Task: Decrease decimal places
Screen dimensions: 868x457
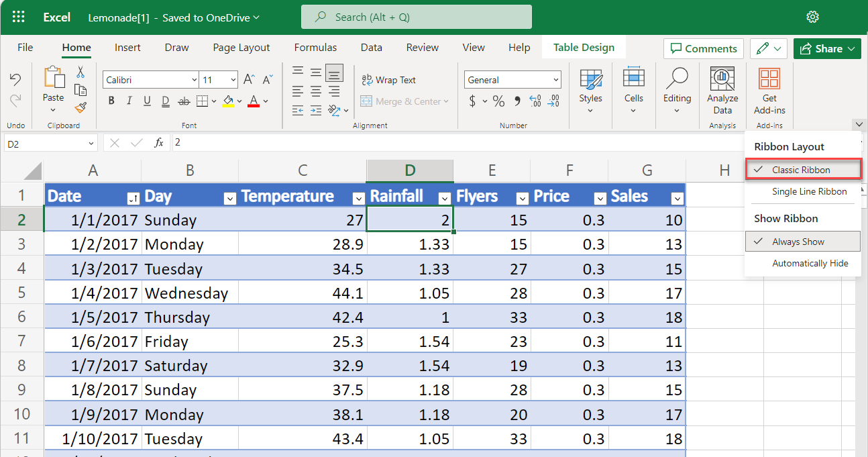Action: (x=553, y=101)
